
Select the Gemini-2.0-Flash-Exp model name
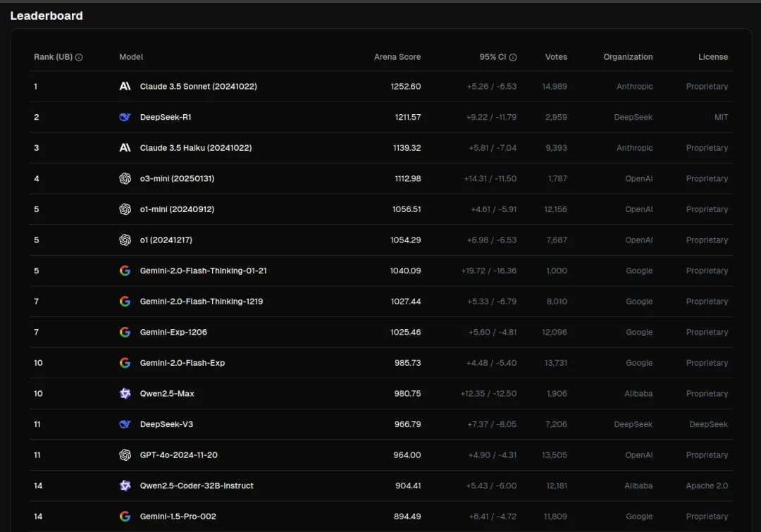point(182,363)
